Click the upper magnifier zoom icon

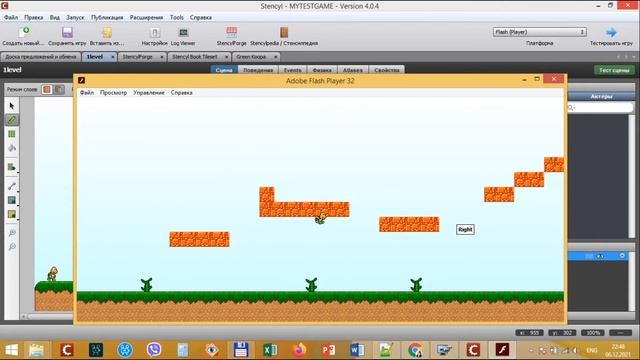click(12, 233)
